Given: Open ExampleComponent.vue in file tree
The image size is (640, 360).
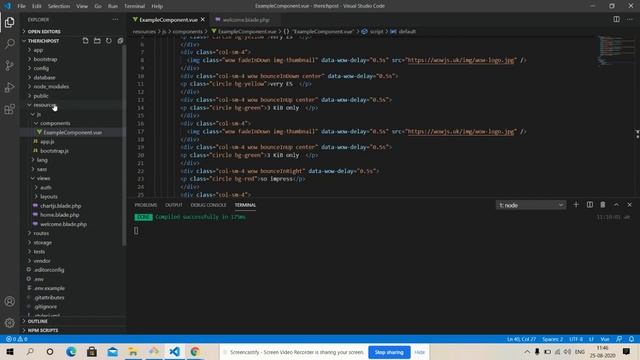Looking at the screenshot, I should 72,132.
